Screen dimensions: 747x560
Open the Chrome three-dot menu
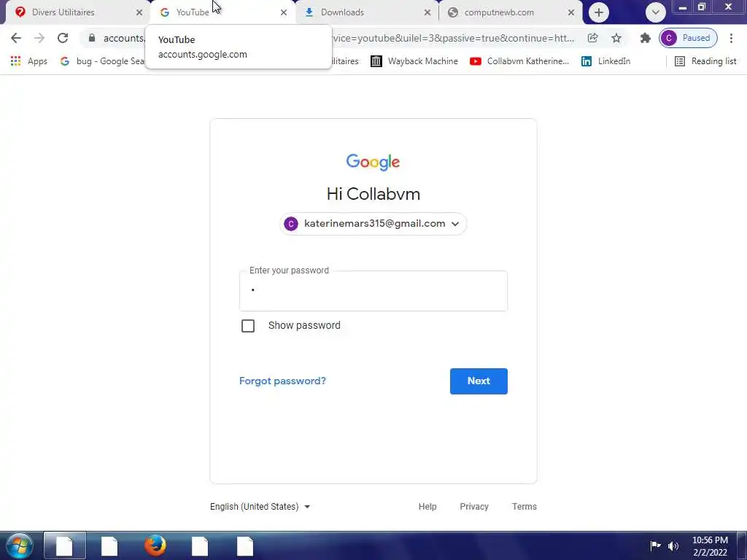pos(731,38)
